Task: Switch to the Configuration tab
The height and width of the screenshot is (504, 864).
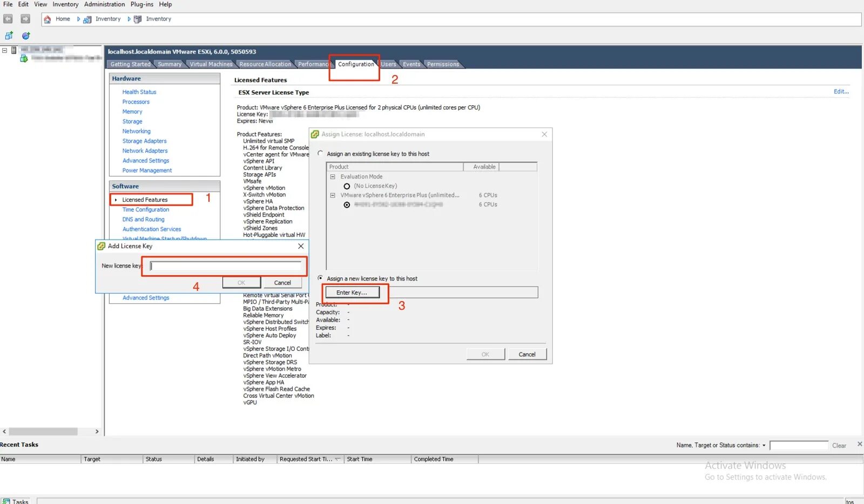Action: (356, 64)
